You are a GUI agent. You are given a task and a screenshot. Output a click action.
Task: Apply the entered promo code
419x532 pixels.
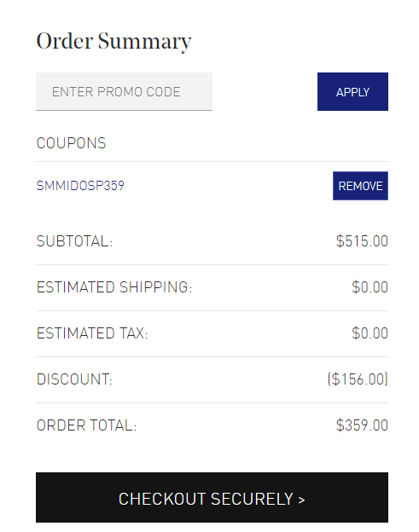[x=352, y=91]
